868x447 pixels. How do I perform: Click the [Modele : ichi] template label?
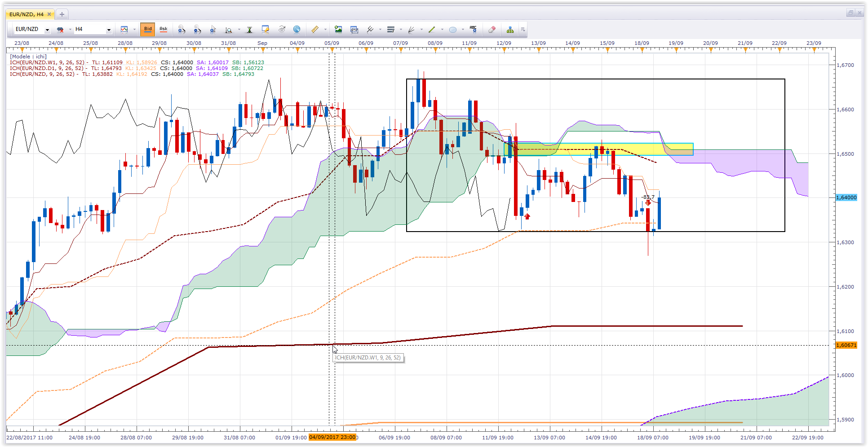(28, 57)
